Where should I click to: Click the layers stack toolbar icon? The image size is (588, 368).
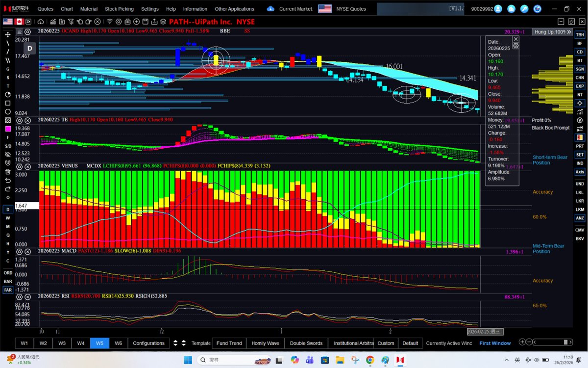click(x=162, y=22)
